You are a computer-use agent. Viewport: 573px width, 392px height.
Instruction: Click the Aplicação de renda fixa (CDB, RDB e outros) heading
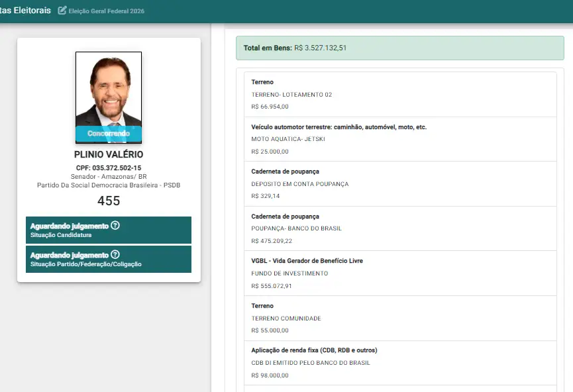pos(314,350)
